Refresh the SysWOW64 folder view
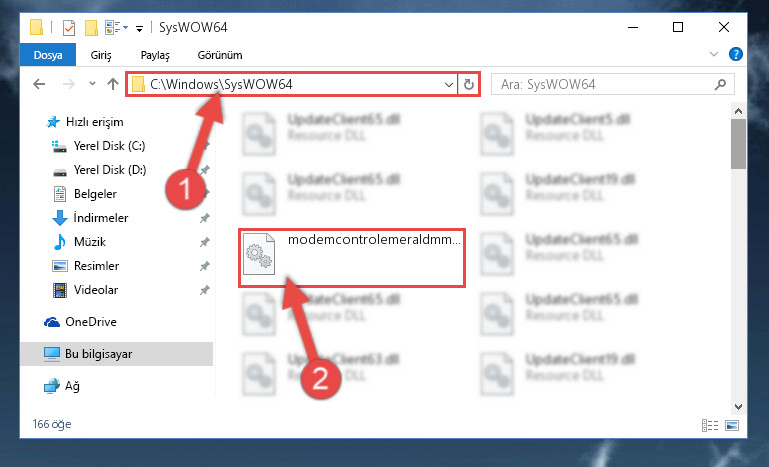Screen dimensions: 769x467 pyautogui.click(x=468, y=84)
